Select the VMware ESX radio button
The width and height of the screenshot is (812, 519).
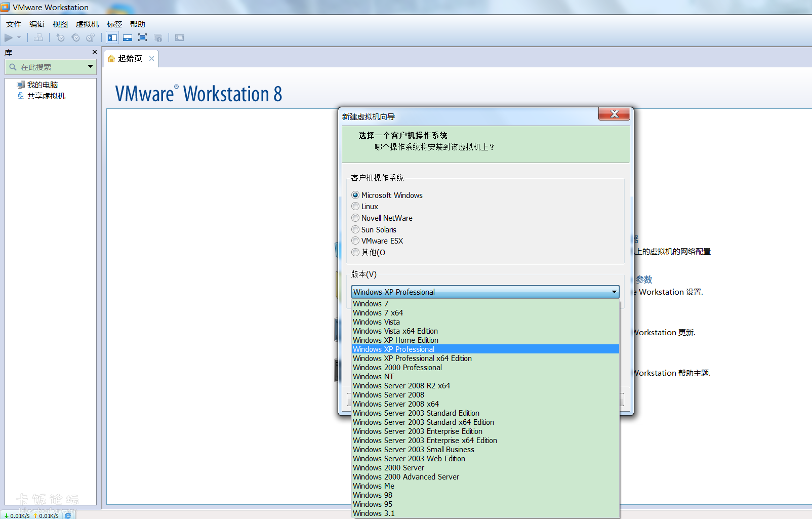pyautogui.click(x=355, y=241)
